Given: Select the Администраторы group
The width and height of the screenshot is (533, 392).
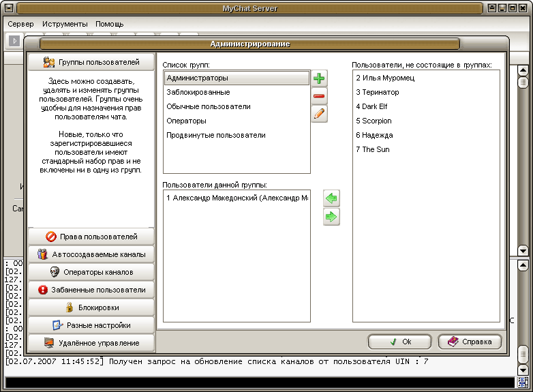Looking at the screenshot, I should (237, 78).
